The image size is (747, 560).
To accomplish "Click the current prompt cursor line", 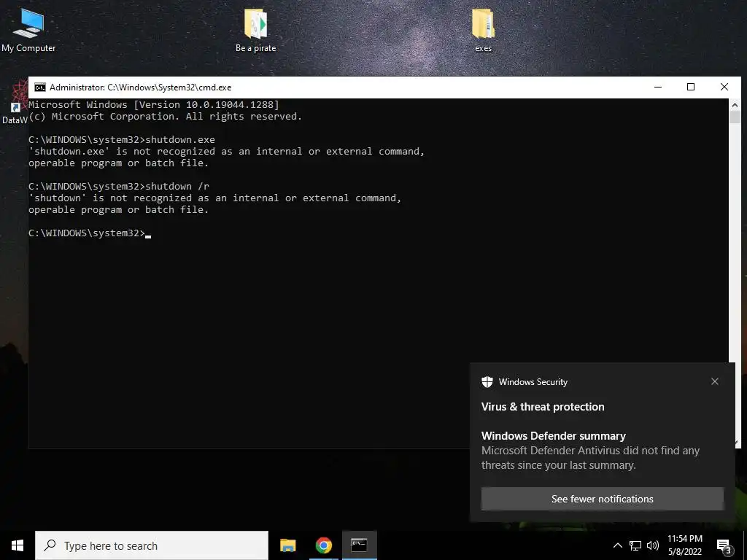I will click(90, 233).
